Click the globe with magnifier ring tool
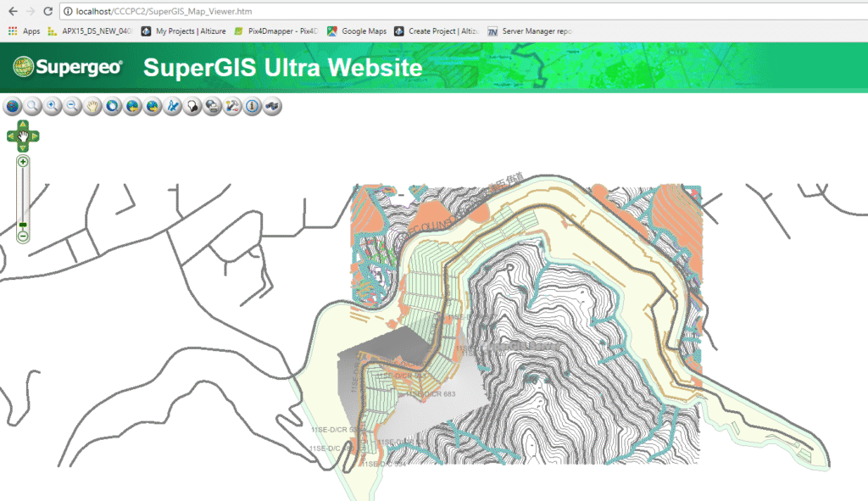 (x=113, y=106)
